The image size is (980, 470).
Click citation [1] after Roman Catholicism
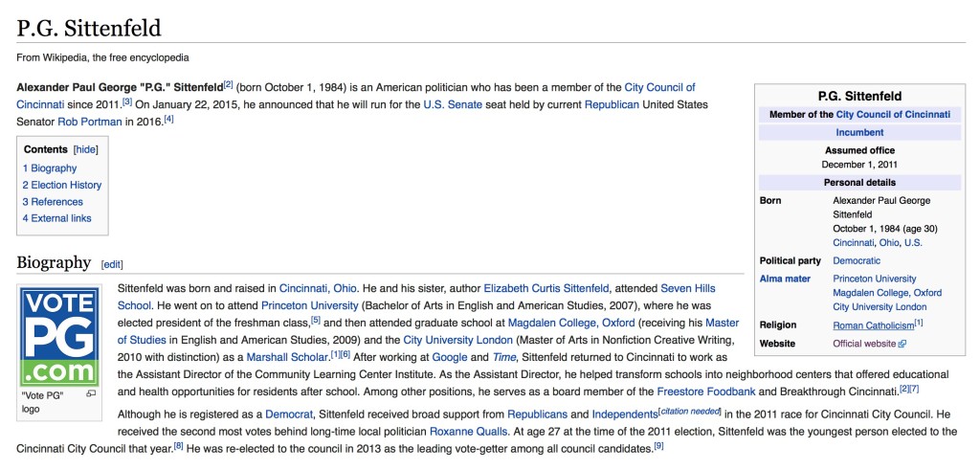point(919,323)
